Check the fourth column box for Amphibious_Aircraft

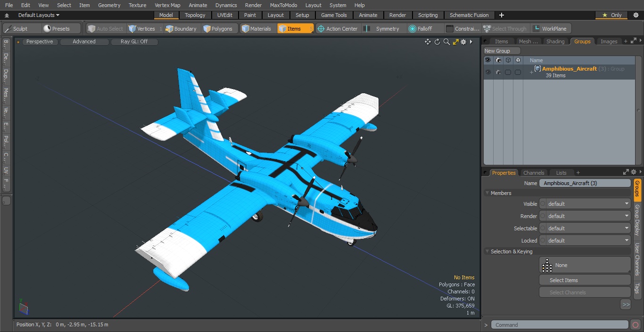point(518,72)
